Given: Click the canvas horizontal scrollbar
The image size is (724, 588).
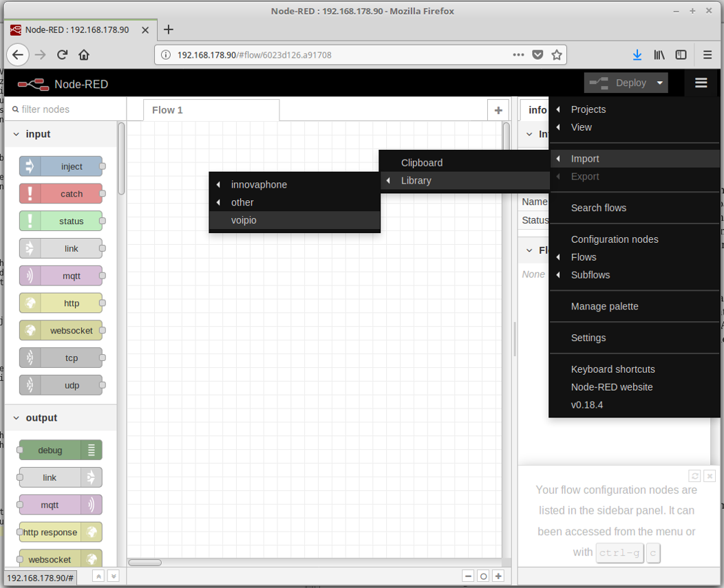Looking at the screenshot, I should coord(145,562).
